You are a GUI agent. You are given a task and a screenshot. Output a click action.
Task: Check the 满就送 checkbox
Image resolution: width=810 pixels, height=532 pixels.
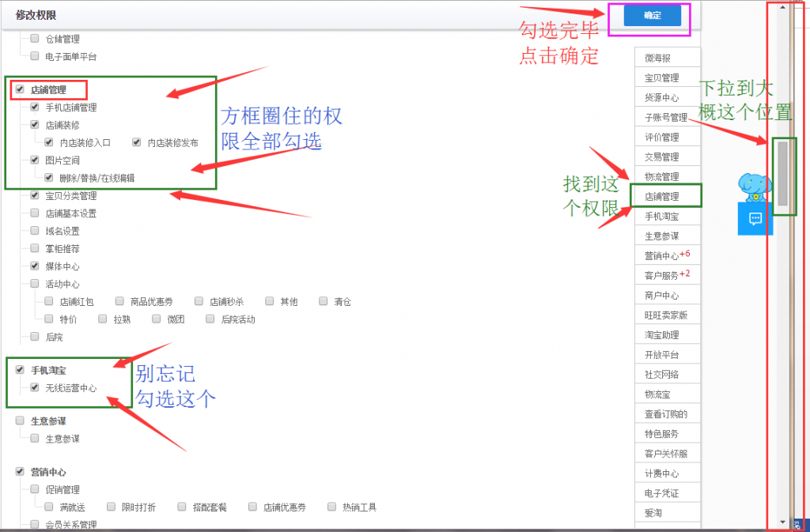pos(49,507)
